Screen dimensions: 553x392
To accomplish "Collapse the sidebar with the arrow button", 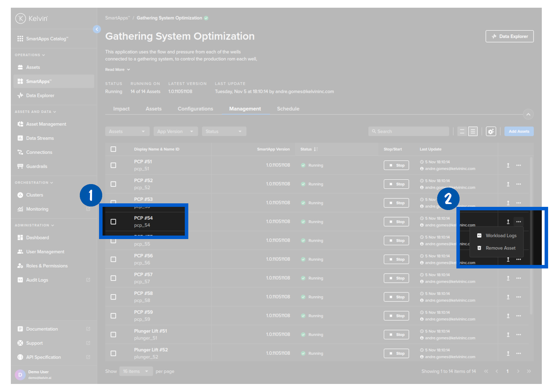I will click(x=97, y=29).
